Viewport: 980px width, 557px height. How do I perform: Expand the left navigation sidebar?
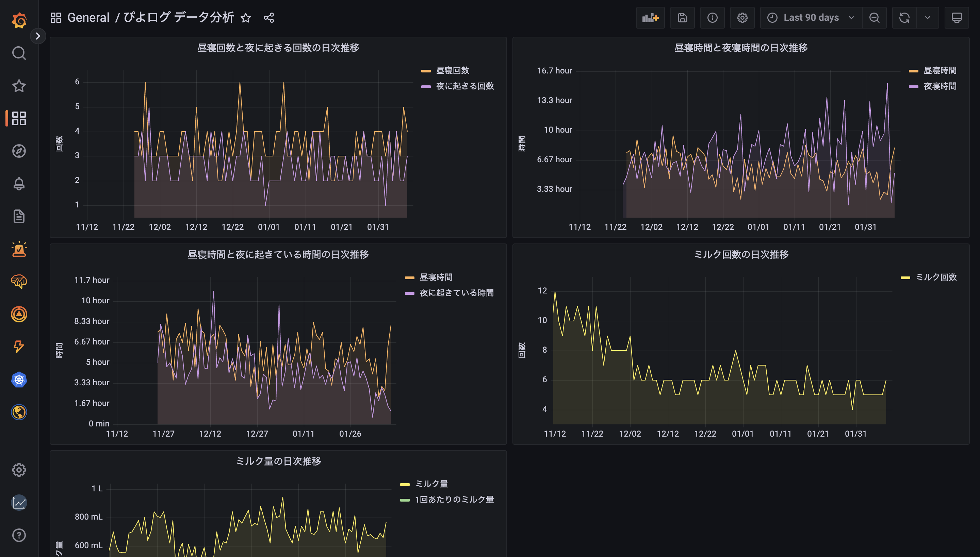coord(38,36)
